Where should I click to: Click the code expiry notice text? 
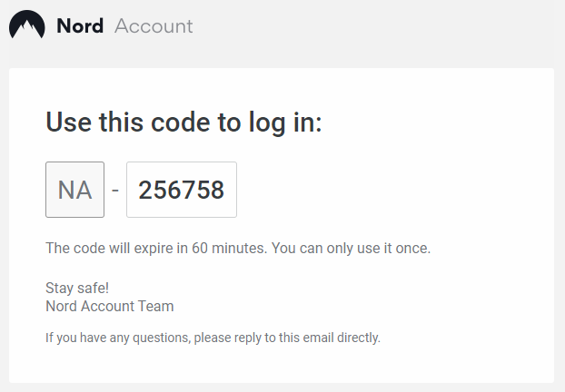pos(238,249)
